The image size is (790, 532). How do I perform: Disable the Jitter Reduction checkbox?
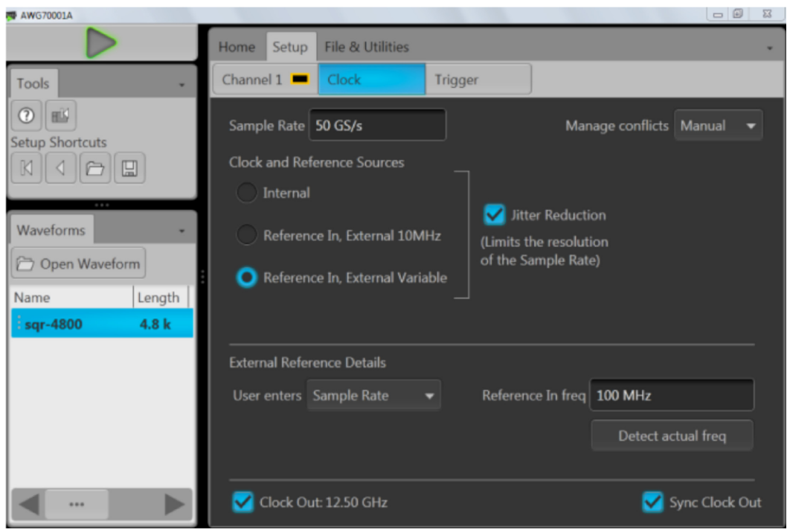tap(494, 215)
